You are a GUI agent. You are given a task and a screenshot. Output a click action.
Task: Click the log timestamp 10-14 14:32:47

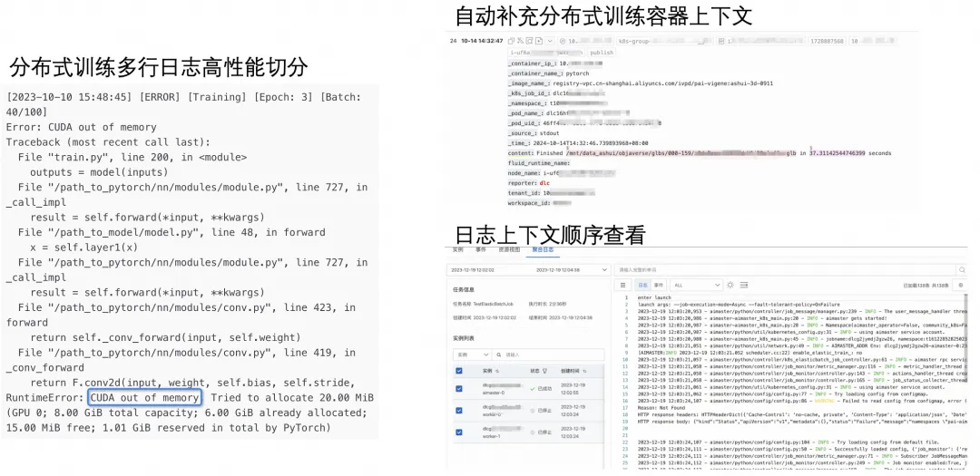pos(482,41)
